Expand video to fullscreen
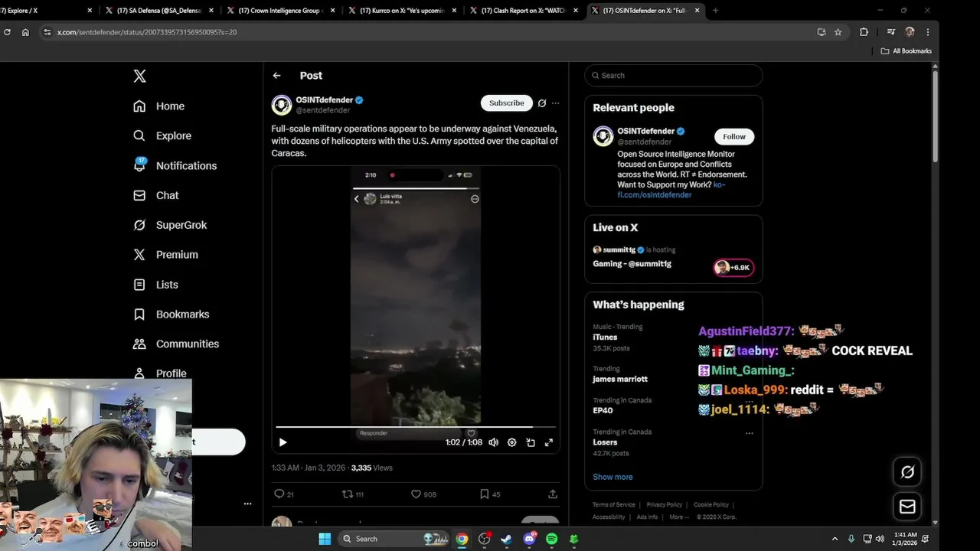The height and width of the screenshot is (551, 980). [549, 442]
